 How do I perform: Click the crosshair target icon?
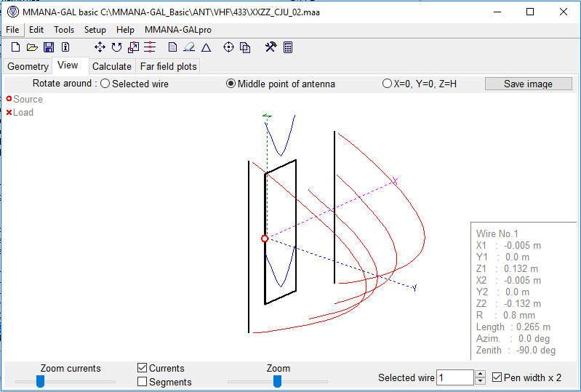click(228, 47)
